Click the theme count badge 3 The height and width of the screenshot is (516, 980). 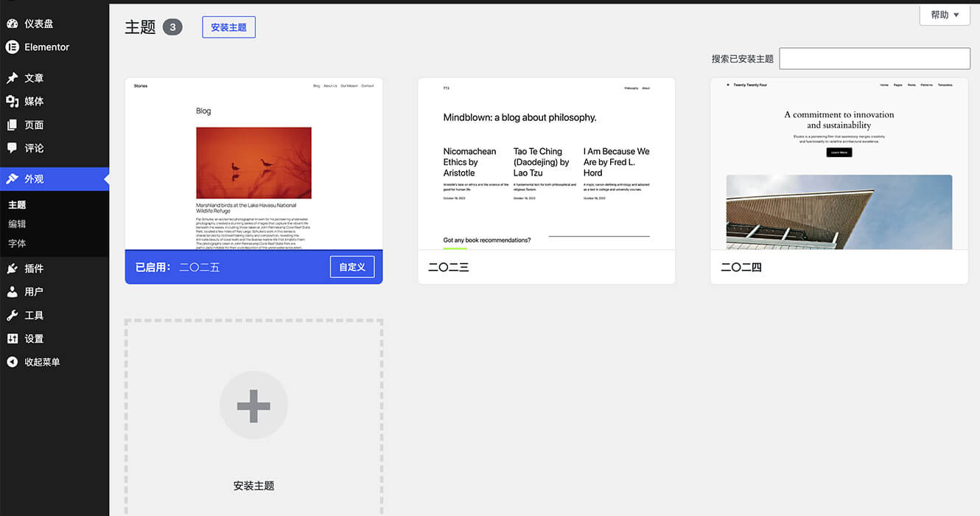[172, 27]
